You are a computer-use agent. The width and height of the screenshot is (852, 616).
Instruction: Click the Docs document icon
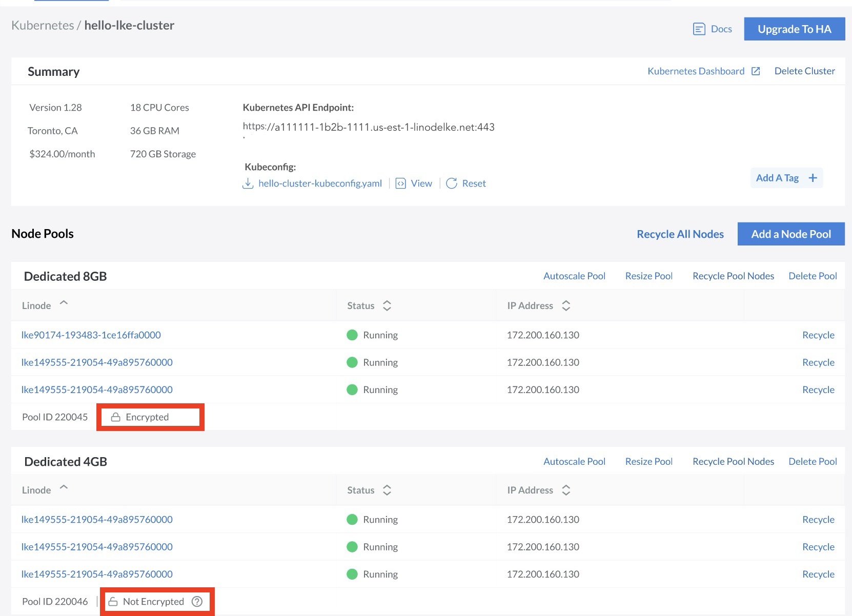(x=699, y=29)
